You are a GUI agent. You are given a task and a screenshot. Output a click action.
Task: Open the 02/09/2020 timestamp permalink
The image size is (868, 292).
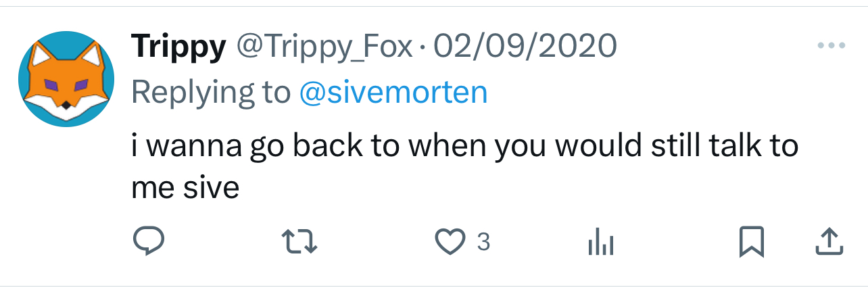pyautogui.click(x=525, y=47)
